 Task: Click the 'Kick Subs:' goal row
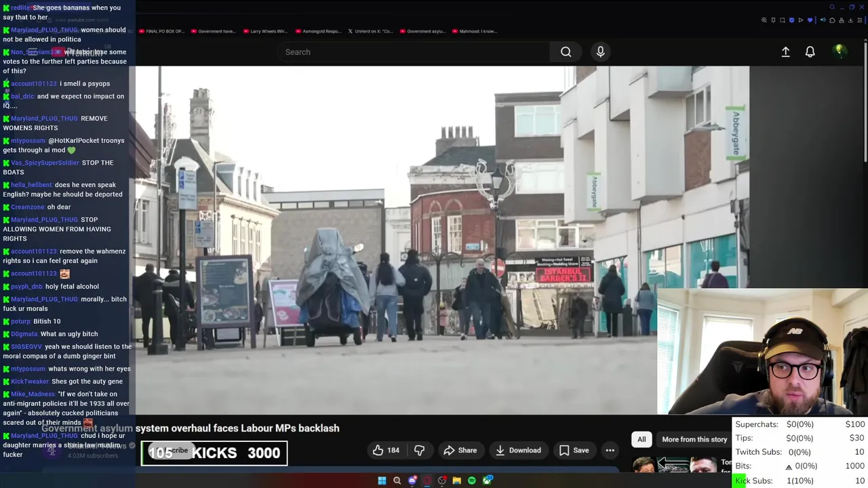pyautogui.click(x=800, y=481)
